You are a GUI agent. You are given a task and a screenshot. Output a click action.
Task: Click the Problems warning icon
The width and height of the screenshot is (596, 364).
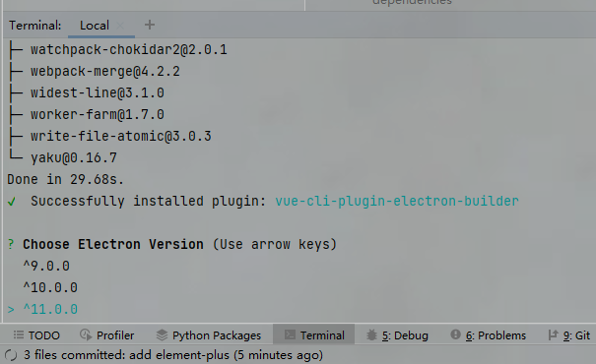point(455,334)
